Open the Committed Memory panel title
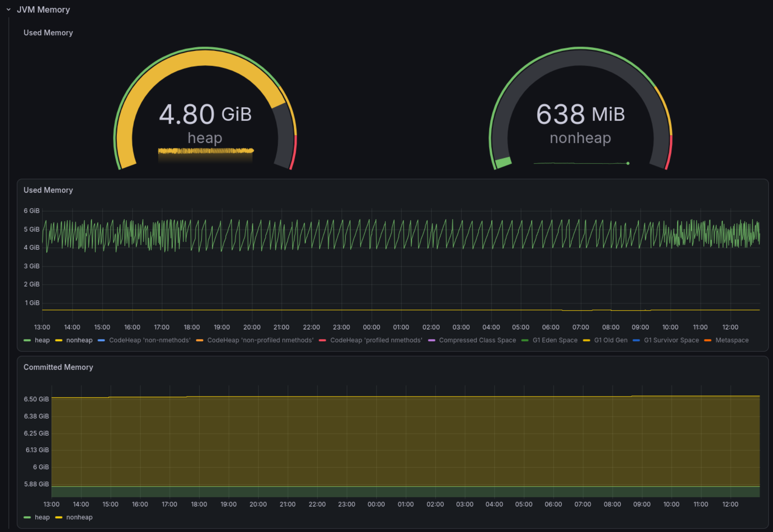This screenshot has height=532, width=773. [x=58, y=367]
